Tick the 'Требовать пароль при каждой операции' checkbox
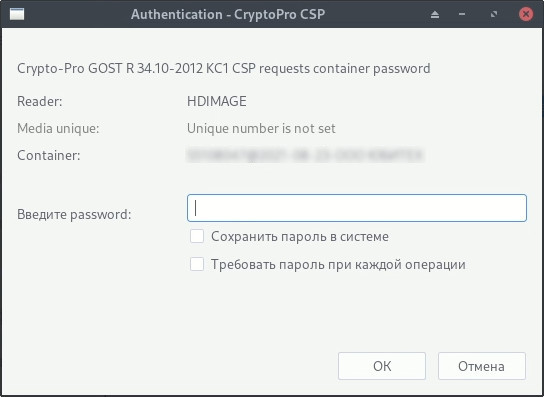Screen dimensions: 544x397 pyautogui.click(x=197, y=264)
